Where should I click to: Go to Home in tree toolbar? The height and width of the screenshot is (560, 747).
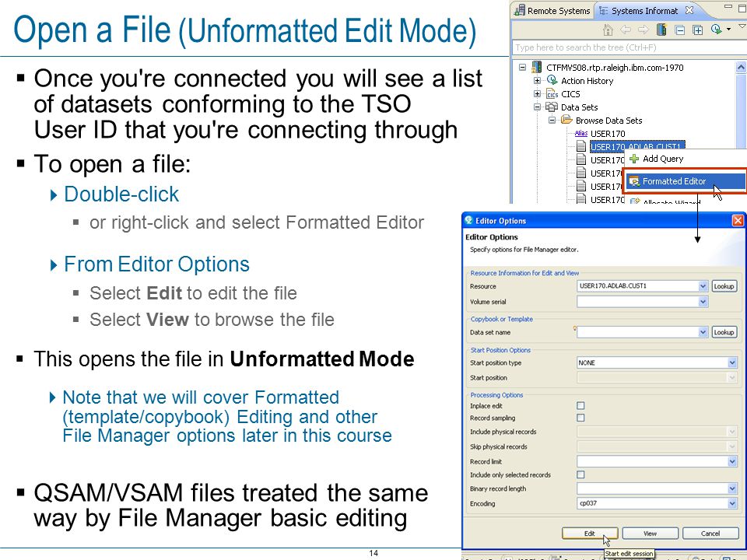[608, 30]
